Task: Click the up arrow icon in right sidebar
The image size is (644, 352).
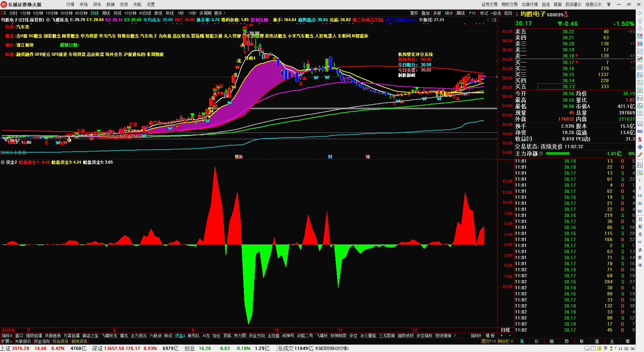Action: (640, 21)
